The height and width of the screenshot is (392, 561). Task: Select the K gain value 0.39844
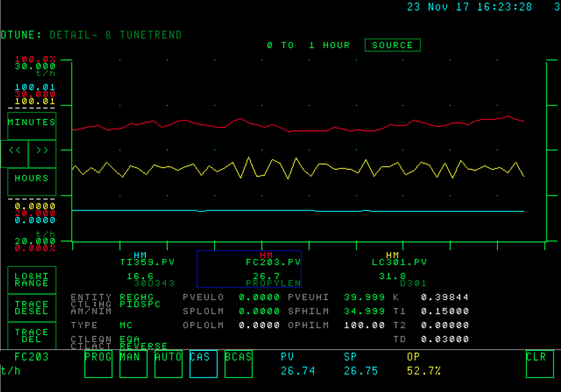coord(445,297)
